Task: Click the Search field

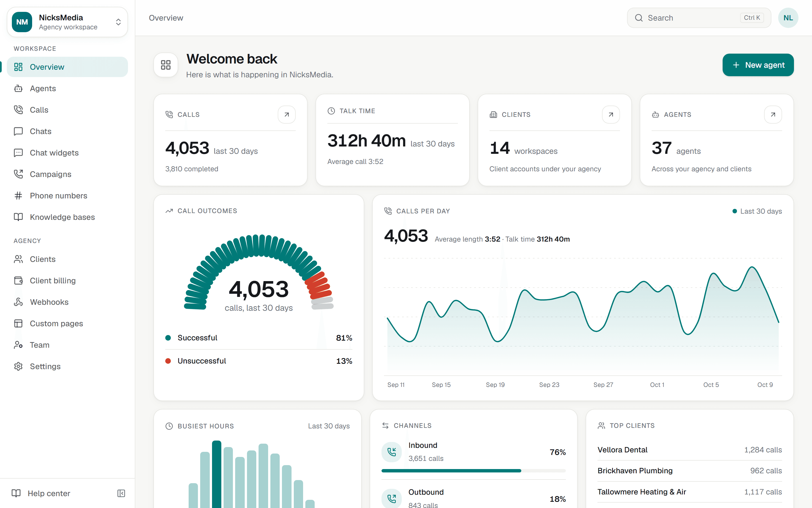Action: [x=699, y=18]
